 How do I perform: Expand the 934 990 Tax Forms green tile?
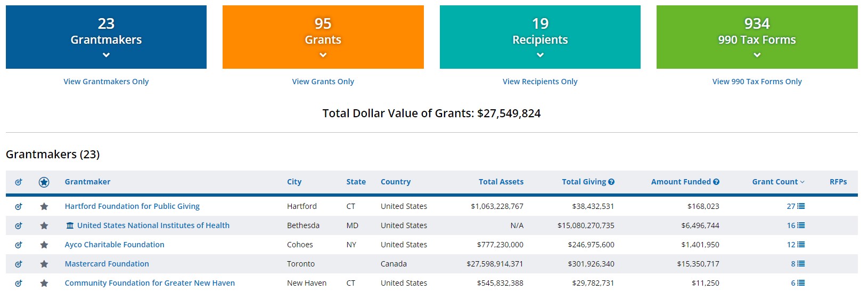pyautogui.click(x=757, y=37)
